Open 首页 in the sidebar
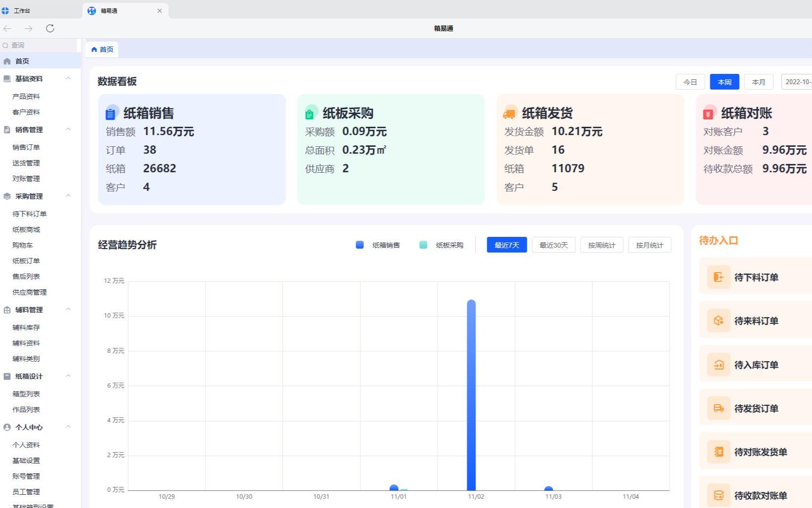The height and width of the screenshot is (508, 812). click(x=40, y=61)
